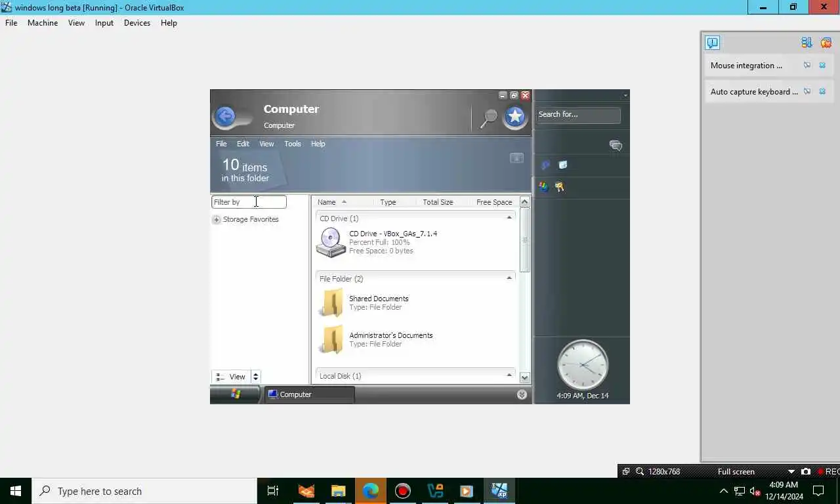Click the cube icon in sidebar
This screenshot has height=504, width=840.
pos(562,165)
